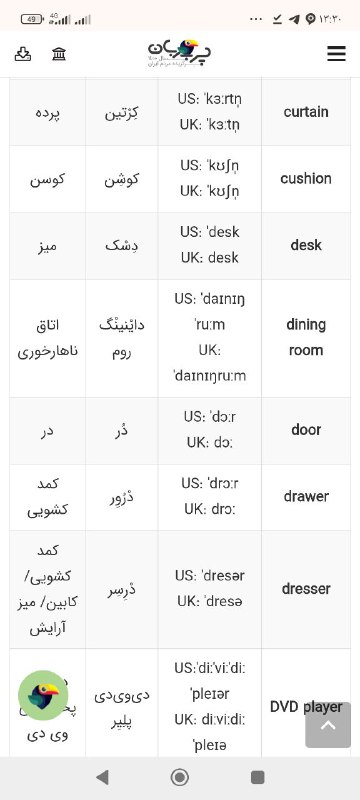Tap the scroll-to-top arrow button
This screenshot has height=800, width=360.
[x=328, y=725]
